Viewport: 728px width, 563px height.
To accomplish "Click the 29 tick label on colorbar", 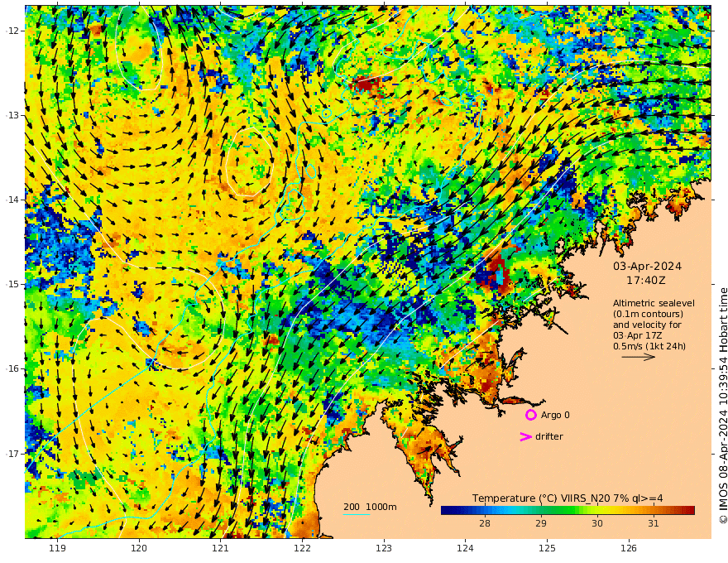I will [x=541, y=523].
